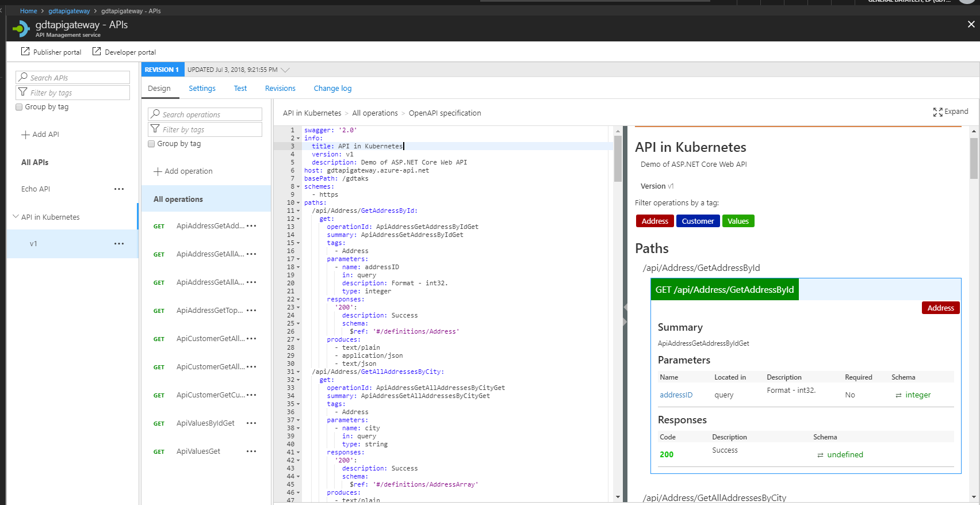
Task: Select the v1 version item
Action: (x=72, y=244)
